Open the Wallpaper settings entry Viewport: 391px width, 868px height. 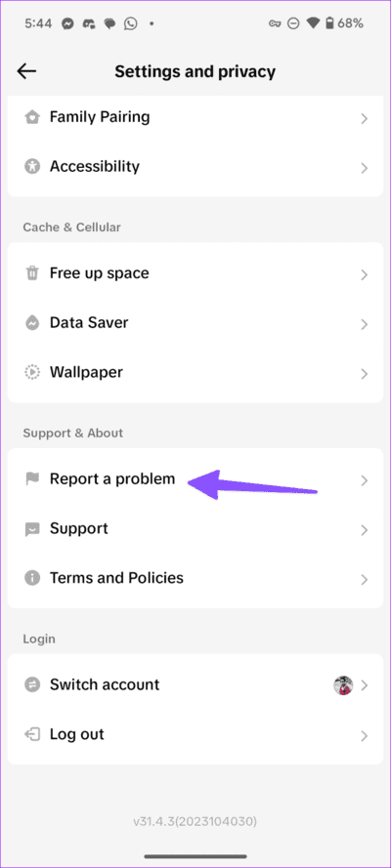click(195, 373)
